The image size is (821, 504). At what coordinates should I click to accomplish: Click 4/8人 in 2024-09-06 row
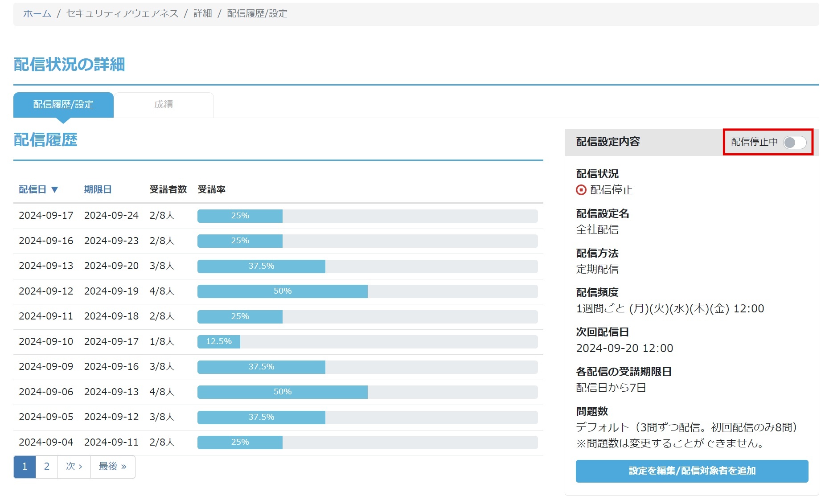[x=162, y=392]
